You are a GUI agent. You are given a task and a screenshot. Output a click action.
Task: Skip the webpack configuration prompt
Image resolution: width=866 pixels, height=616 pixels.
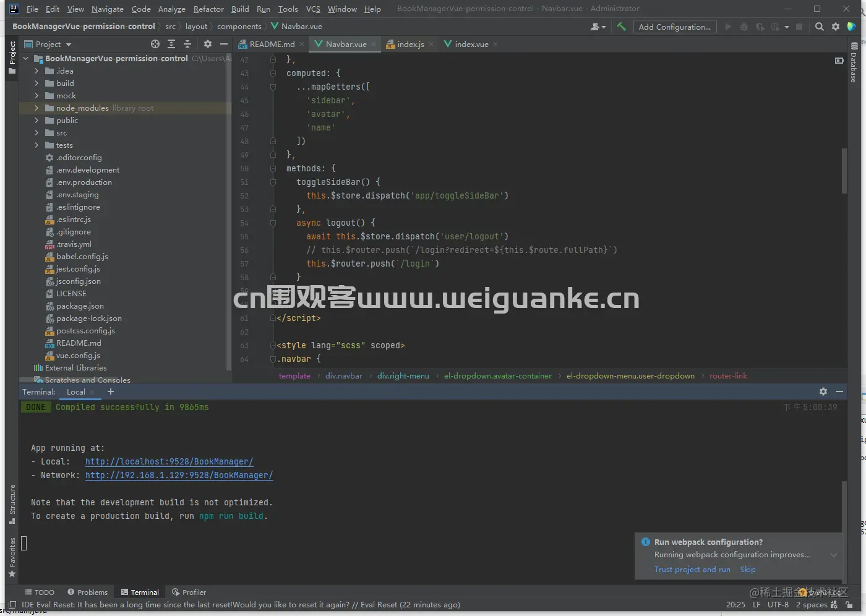coord(748,570)
